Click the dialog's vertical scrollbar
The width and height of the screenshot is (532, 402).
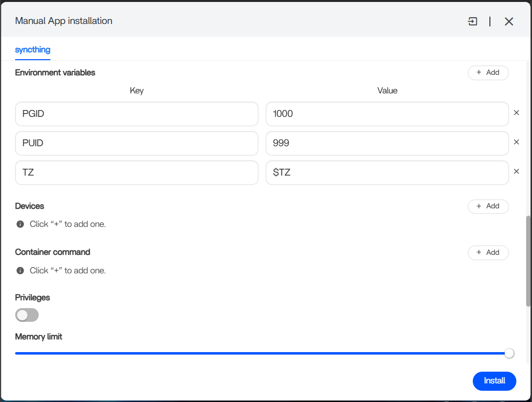coord(528,261)
